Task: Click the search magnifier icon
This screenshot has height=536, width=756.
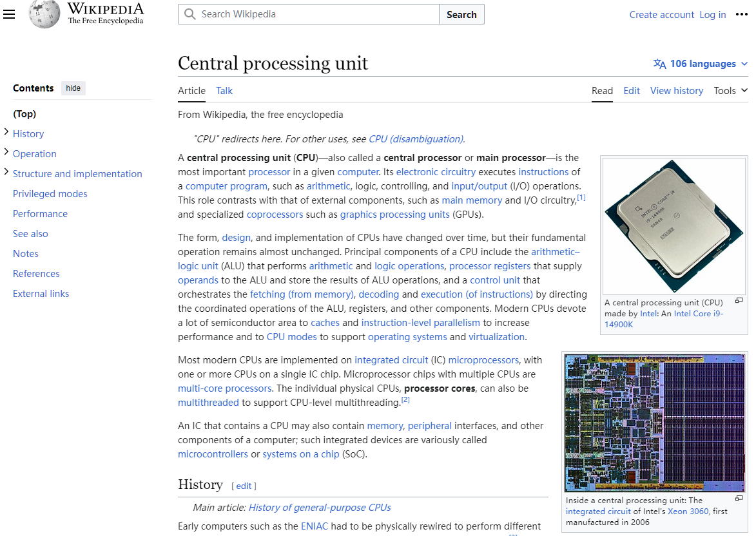Action: [x=189, y=14]
